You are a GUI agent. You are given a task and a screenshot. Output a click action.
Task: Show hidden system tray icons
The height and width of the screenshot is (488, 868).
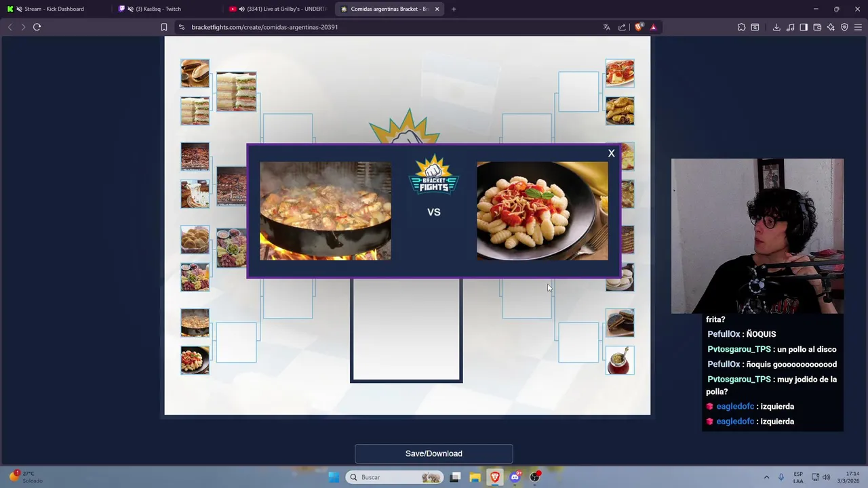pyautogui.click(x=766, y=477)
